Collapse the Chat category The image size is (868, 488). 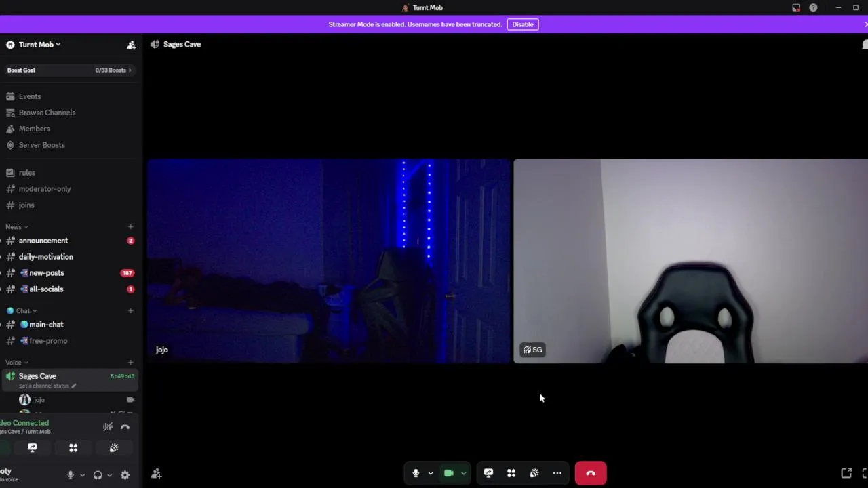(21, 311)
